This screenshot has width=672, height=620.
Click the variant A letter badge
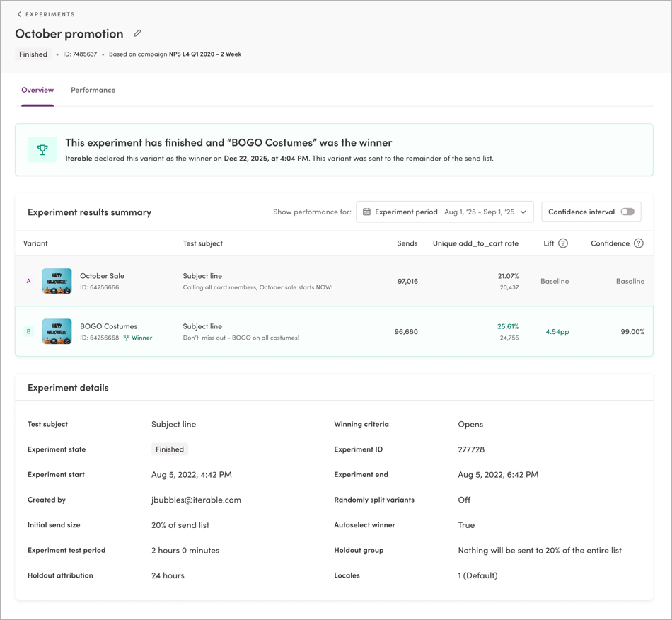tap(29, 281)
